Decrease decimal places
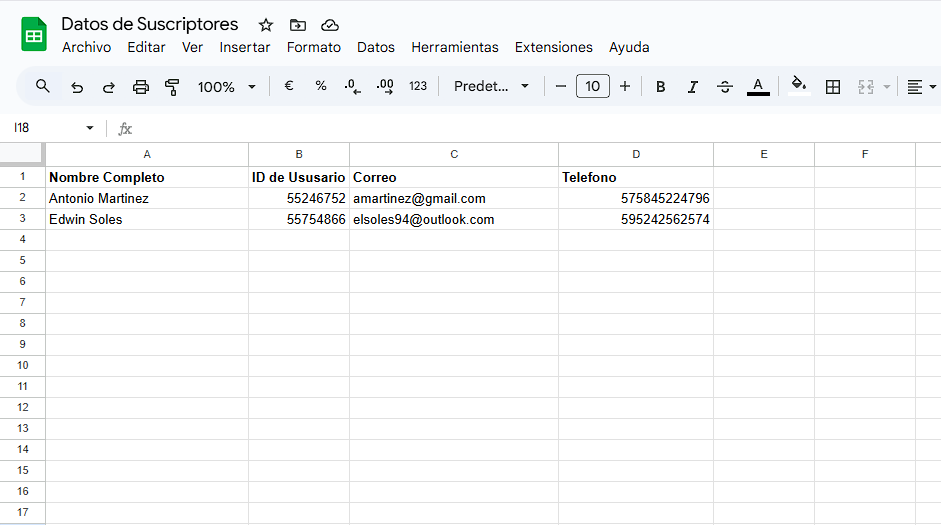This screenshot has height=525, width=941. [x=352, y=87]
